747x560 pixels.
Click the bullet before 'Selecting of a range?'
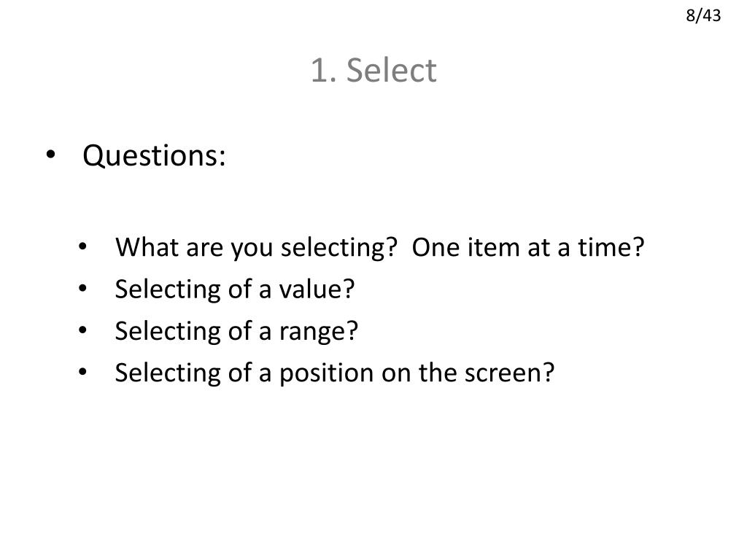click(x=83, y=330)
